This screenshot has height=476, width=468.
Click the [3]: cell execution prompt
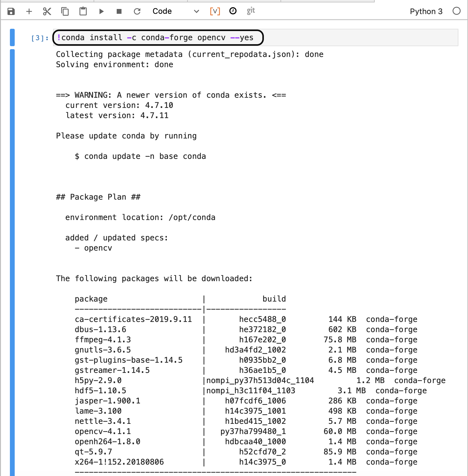coord(40,38)
